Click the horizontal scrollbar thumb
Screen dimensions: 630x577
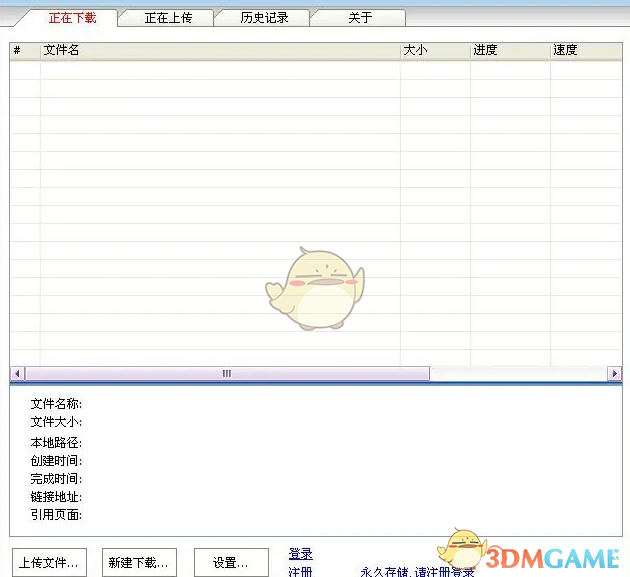pos(227,374)
